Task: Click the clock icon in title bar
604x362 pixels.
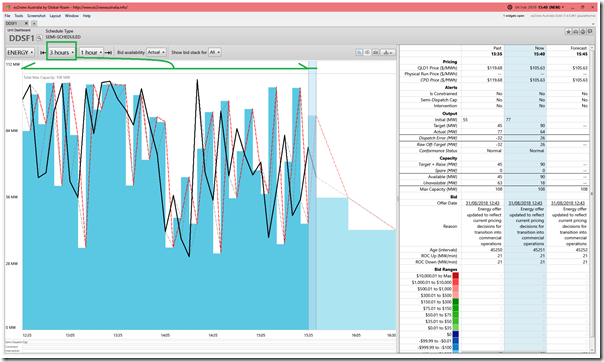Action: tap(510, 7)
